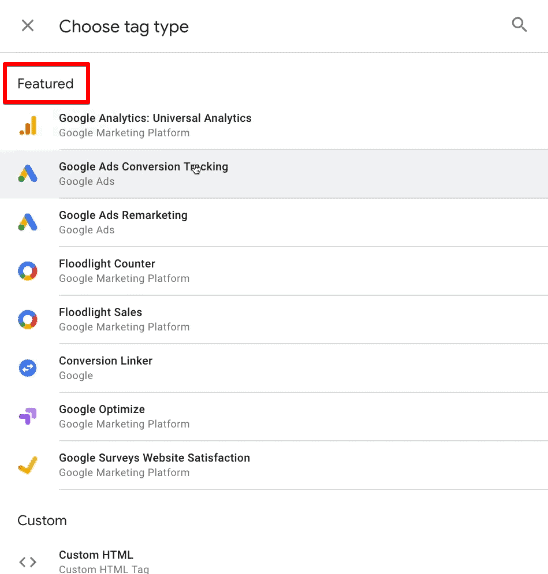
Task: Click the Choose tag type heading
Action: pos(124,27)
